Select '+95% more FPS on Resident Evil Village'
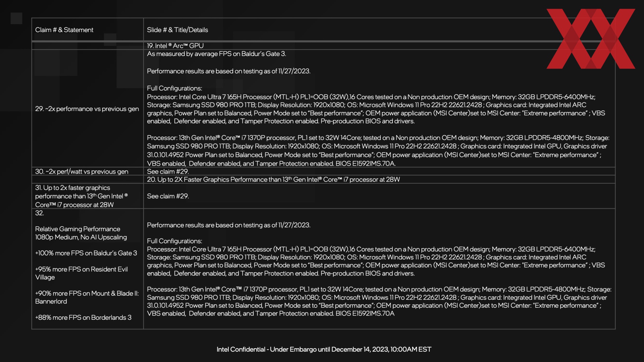 coord(82,273)
